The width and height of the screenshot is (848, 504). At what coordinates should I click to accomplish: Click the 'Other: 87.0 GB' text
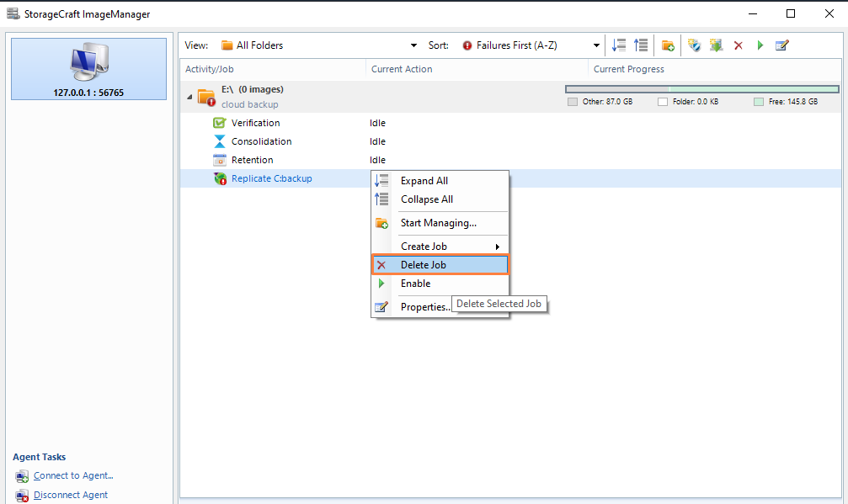click(x=607, y=102)
